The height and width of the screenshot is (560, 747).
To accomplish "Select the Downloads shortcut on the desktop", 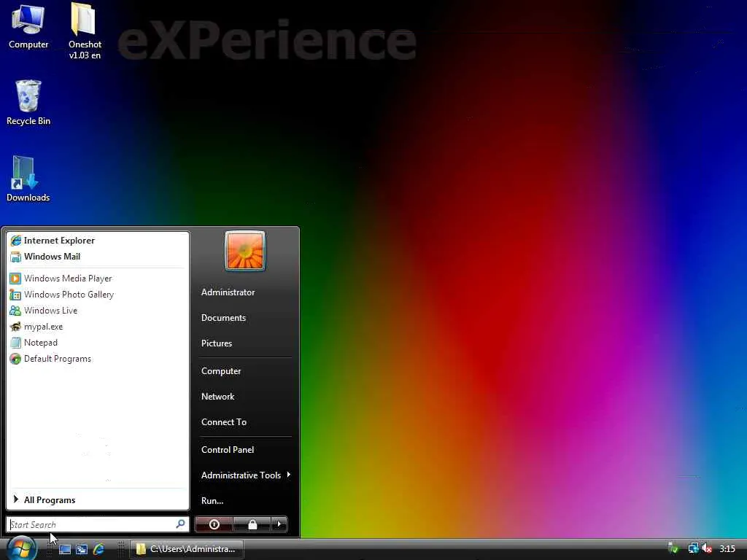I will pyautogui.click(x=28, y=179).
